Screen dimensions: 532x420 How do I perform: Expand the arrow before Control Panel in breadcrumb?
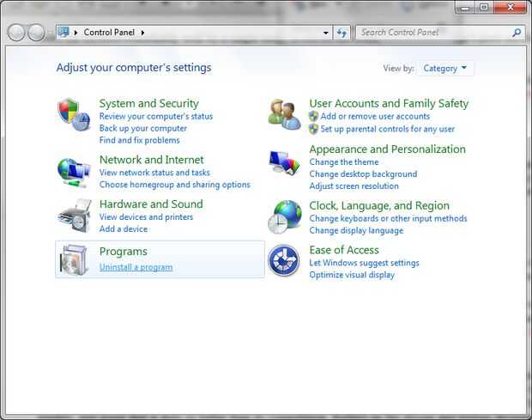pos(76,33)
